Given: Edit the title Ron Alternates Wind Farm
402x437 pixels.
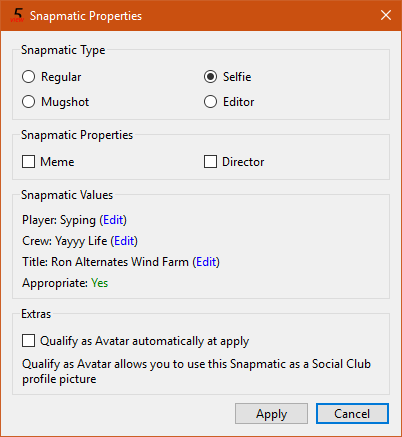Looking at the screenshot, I should click(206, 262).
